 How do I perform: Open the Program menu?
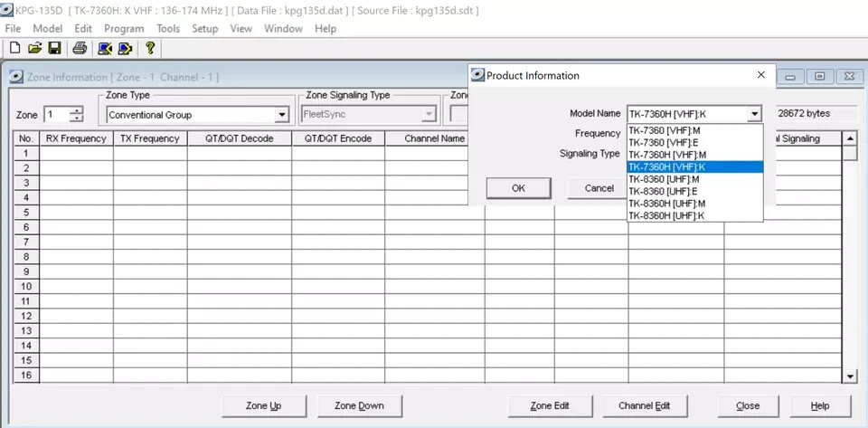coord(124,28)
